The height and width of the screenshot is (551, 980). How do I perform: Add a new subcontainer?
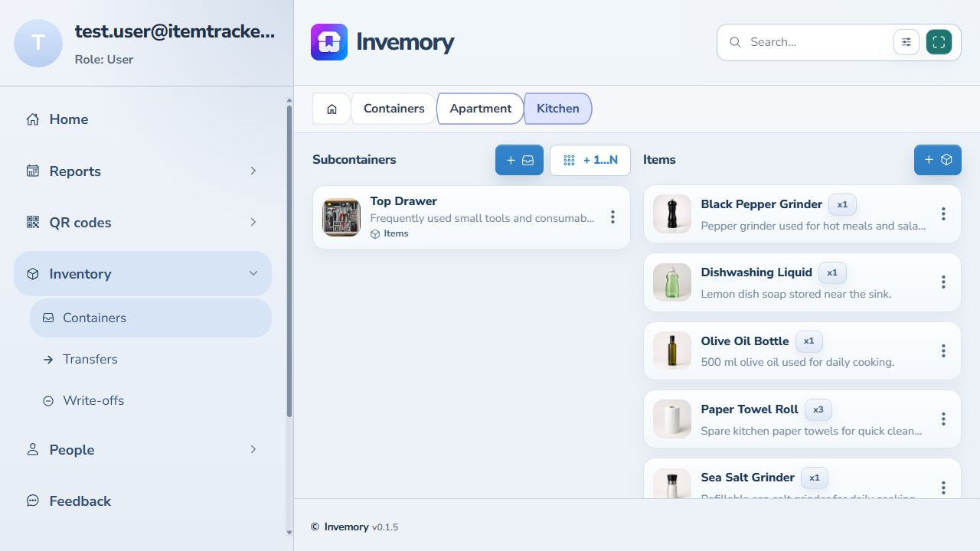click(519, 160)
